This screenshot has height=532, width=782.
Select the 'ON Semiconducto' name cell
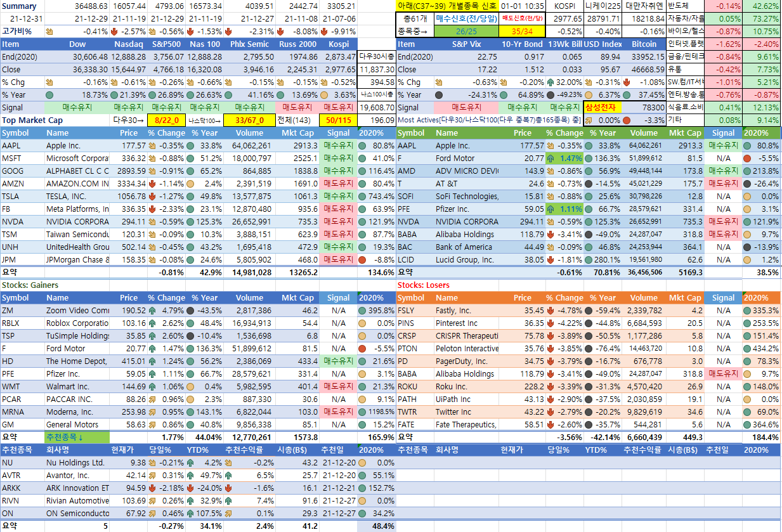77,513
